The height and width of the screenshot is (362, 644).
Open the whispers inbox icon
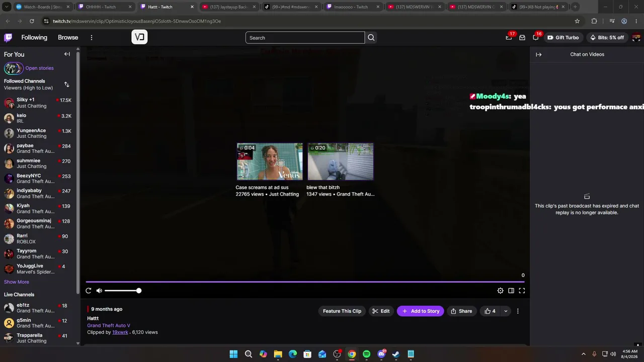tap(522, 38)
